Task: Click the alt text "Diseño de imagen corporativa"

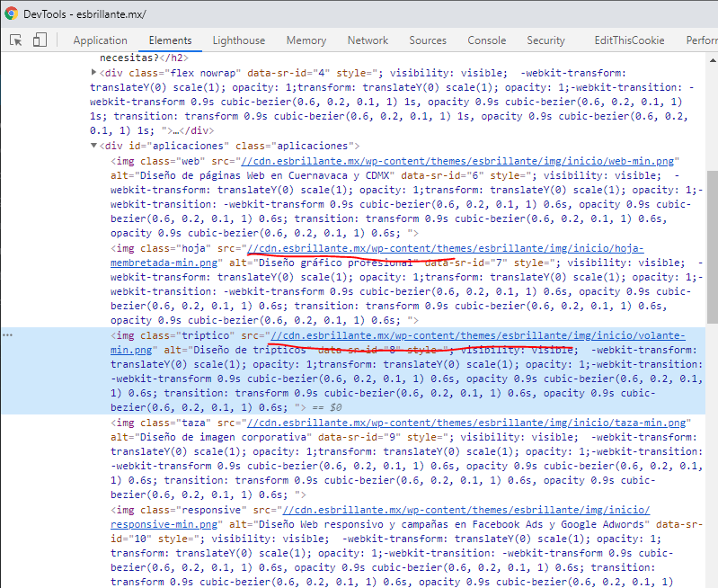Action: click(223, 437)
